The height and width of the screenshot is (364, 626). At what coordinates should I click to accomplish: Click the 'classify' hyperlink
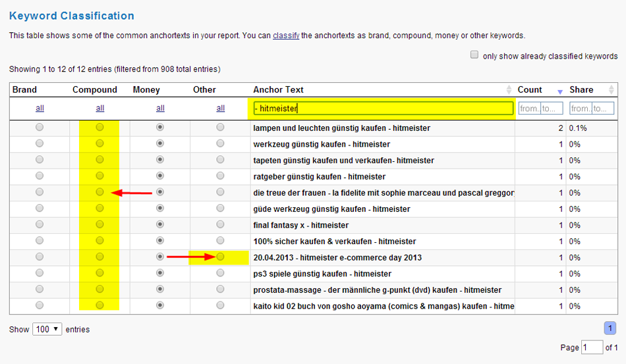[286, 36]
